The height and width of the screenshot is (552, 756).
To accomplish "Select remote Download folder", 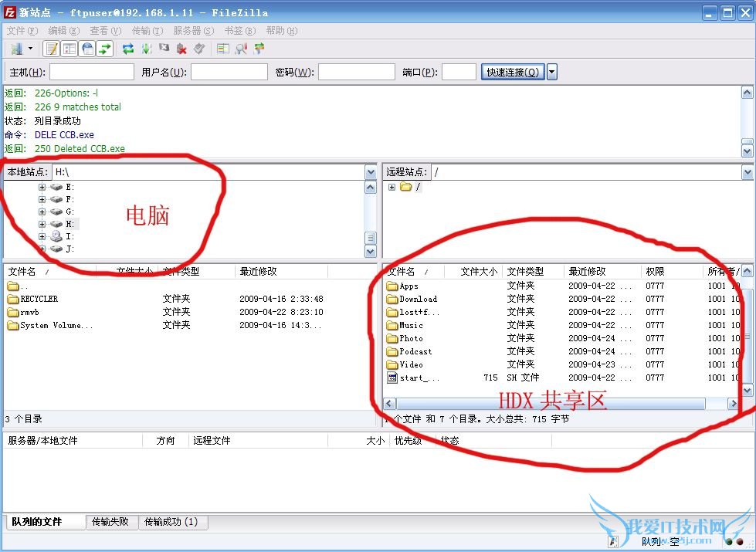I will pyautogui.click(x=418, y=299).
